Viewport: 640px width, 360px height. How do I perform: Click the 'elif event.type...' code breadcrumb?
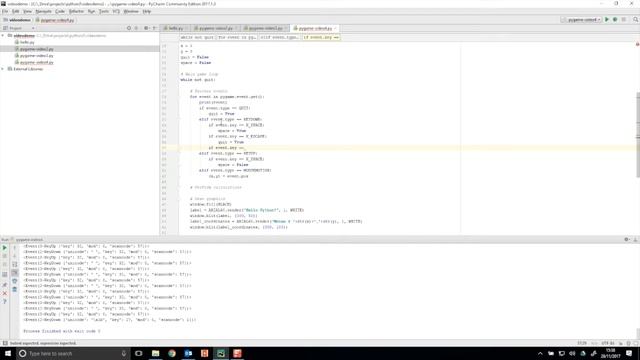280,37
